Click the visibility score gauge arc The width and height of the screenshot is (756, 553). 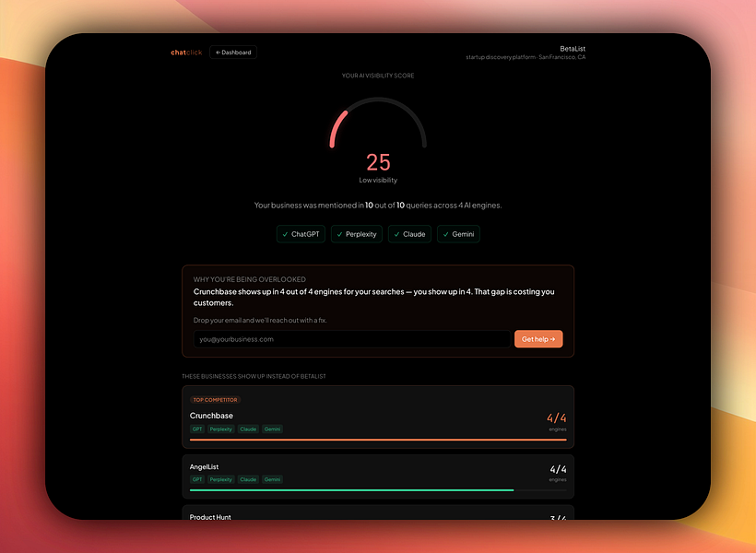378,122
